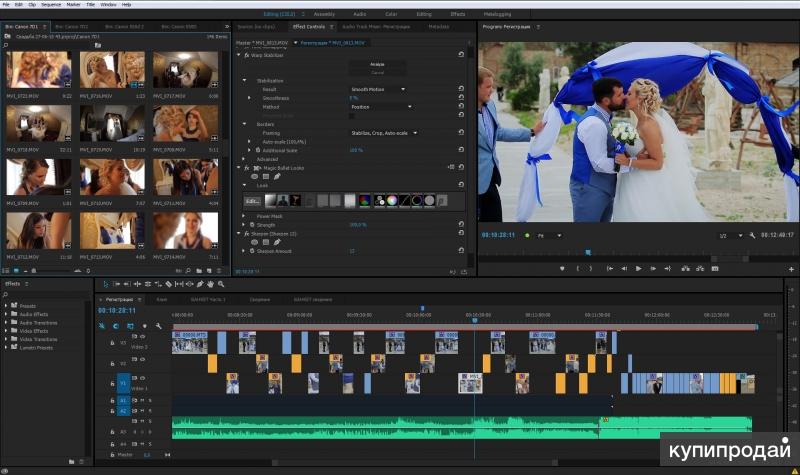Switch to the Color workspace
This screenshot has width=800, height=475.
coord(391,14)
